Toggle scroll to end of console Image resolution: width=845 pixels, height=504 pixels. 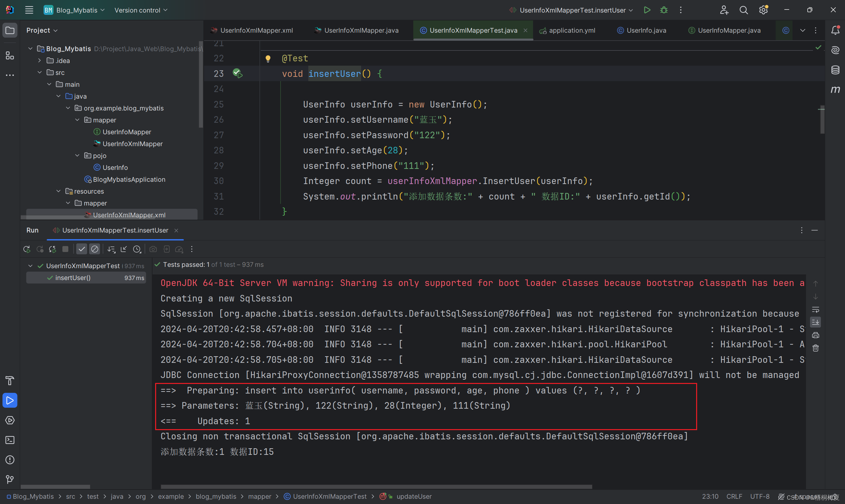(815, 322)
